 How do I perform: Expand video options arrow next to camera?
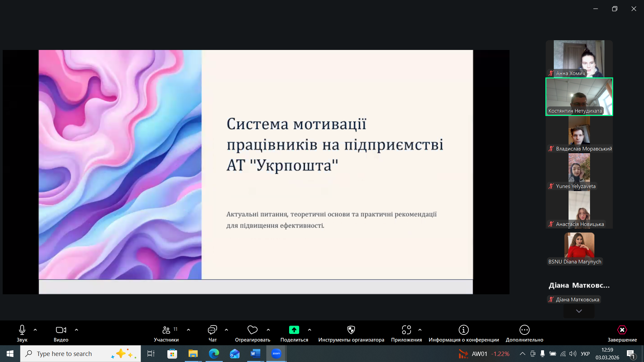pyautogui.click(x=76, y=330)
